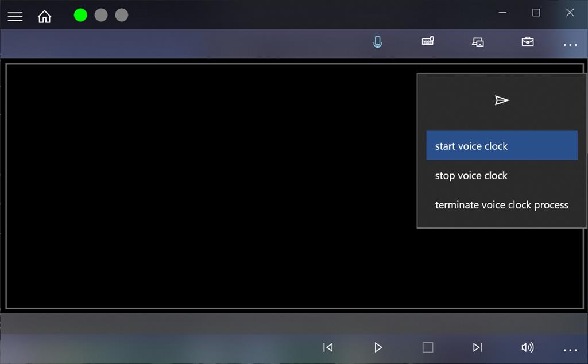The image size is (588, 364).
Task: Skip to the previous track
Action: [x=328, y=347]
